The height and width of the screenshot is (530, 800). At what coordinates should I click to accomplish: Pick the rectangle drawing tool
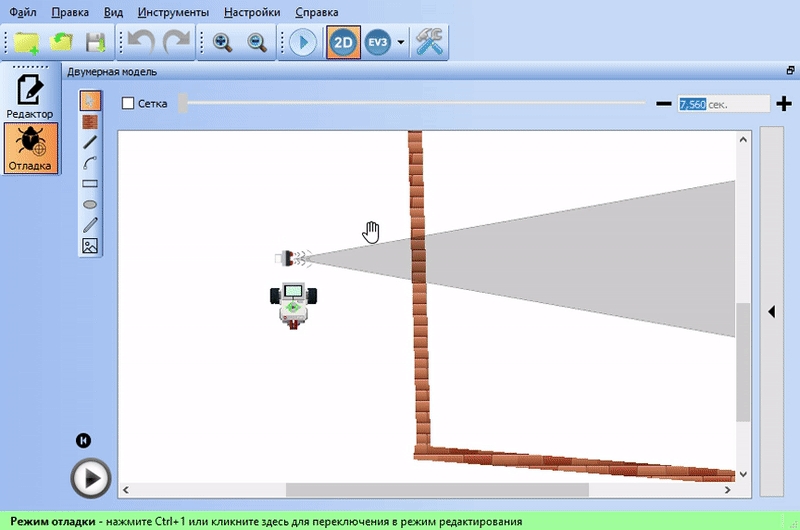(x=90, y=184)
